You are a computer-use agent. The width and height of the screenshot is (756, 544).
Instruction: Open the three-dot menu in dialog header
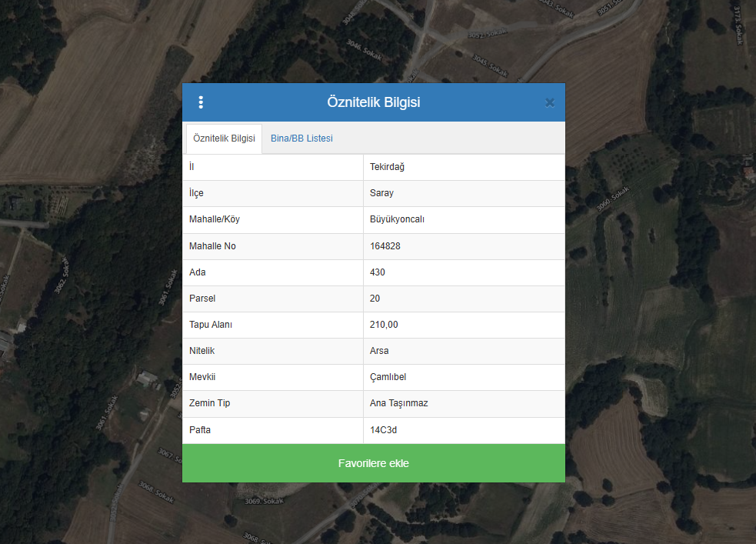(x=201, y=102)
